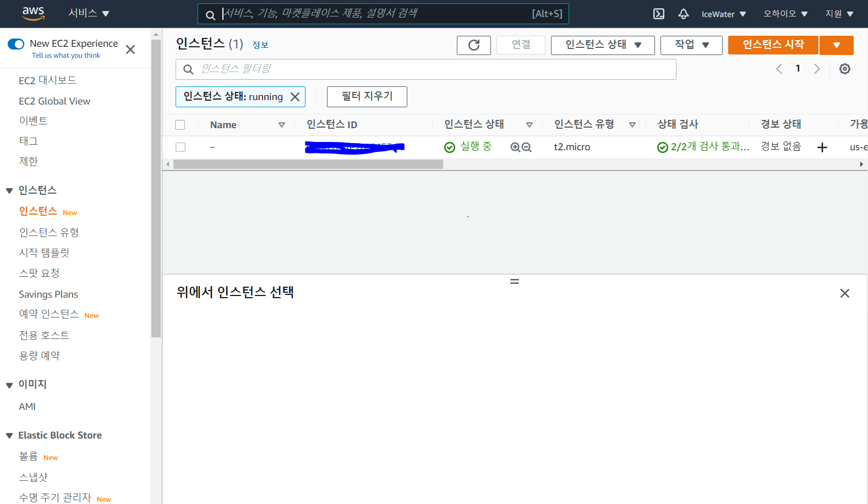This screenshot has height=504, width=868.
Task: Click the 필터 지우기 button
Action: (367, 97)
